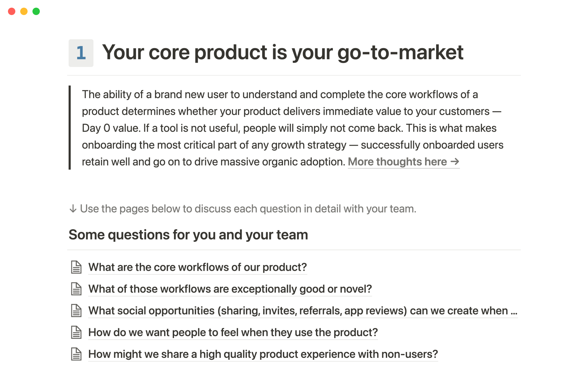Minimize the window with the yellow button
This screenshot has width=588, height=368.
[x=24, y=11]
